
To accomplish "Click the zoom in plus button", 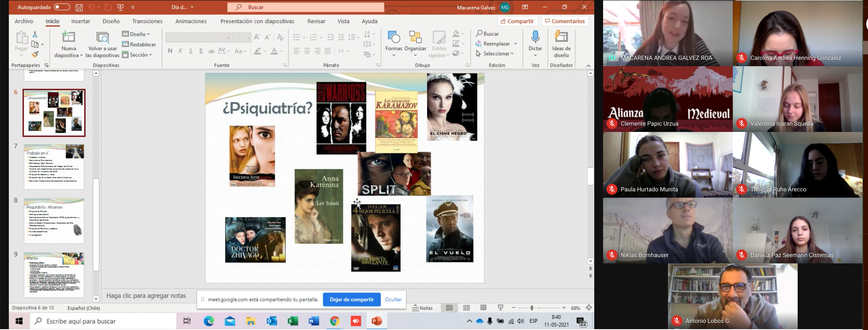I will click(564, 308).
